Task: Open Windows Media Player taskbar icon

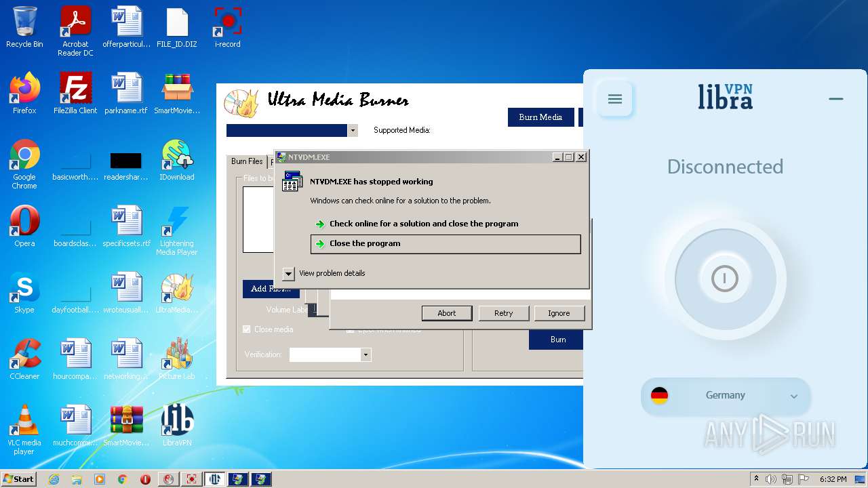Action: click(100, 479)
